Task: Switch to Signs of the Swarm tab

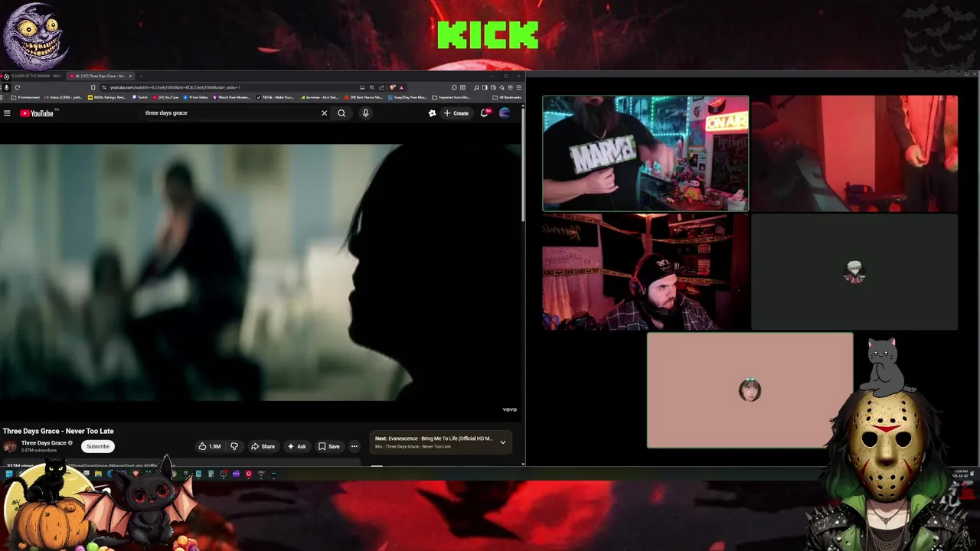Action: point(34,76)
